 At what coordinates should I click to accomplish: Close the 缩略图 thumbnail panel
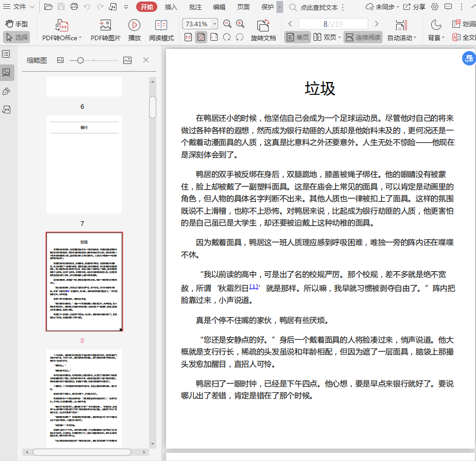pos(146,60)
